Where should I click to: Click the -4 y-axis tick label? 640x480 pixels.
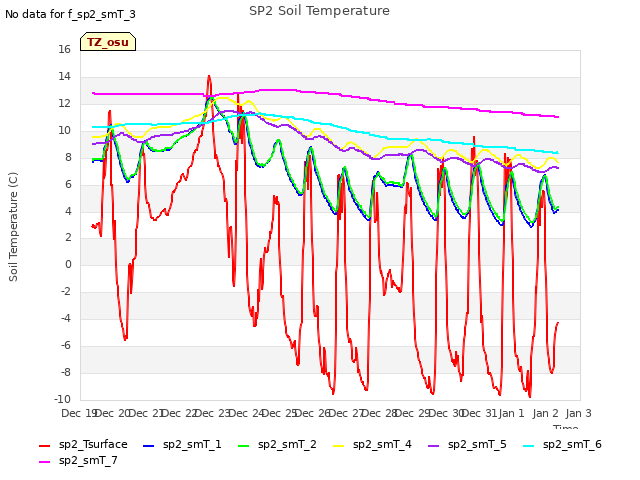65,318
